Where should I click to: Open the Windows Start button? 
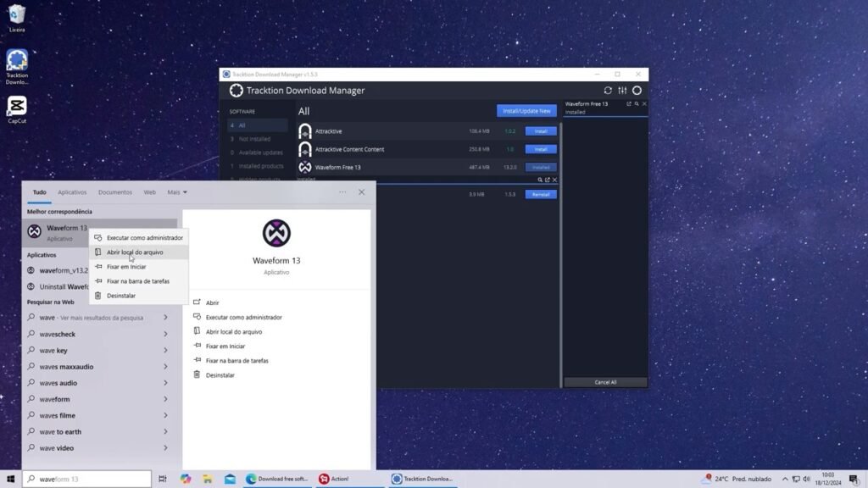[10, 479]
